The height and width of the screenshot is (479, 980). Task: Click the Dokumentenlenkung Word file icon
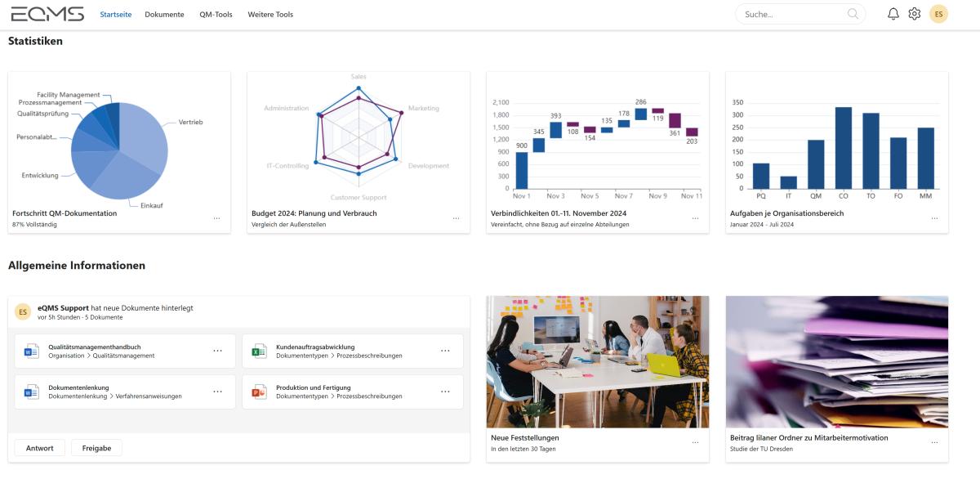31,392
